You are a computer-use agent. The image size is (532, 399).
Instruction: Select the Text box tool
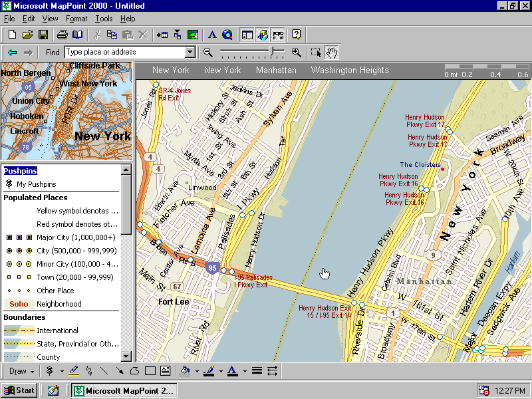tap(165, 371)
